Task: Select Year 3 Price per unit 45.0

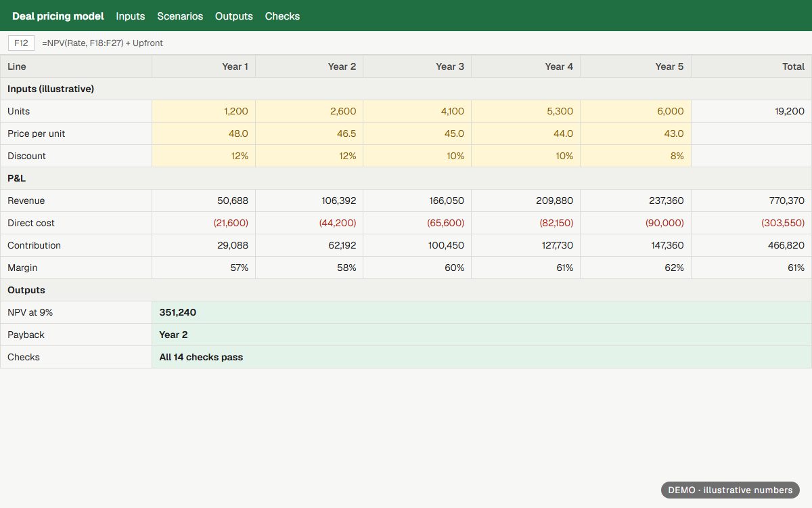Action: tap(418, 133)
